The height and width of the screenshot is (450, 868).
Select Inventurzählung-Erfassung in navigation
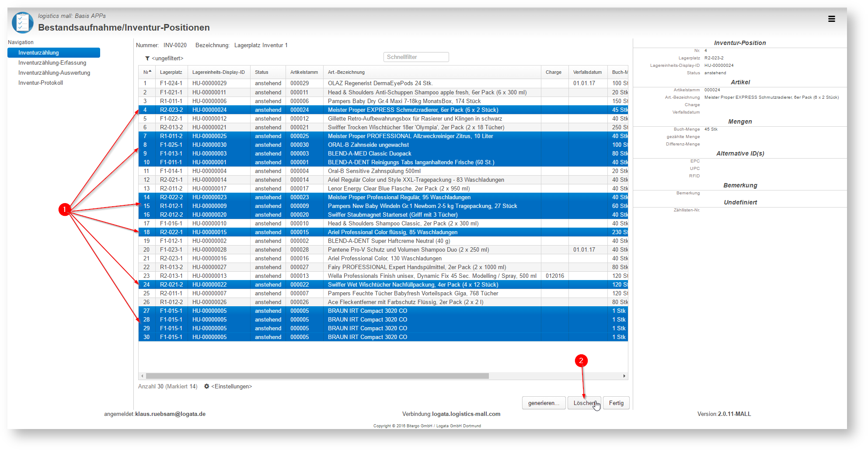pyautogui.click(x=52, y=62)
